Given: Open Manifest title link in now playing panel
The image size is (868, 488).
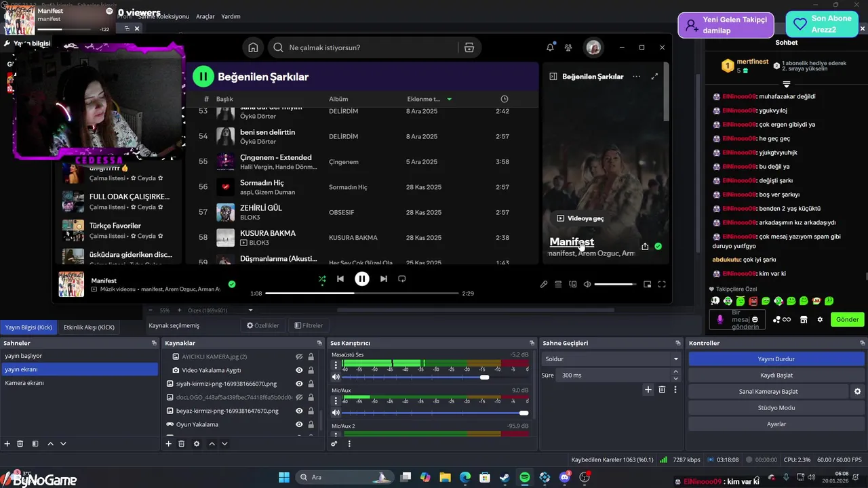Looking at the screenshot, I should pos(572,242).
